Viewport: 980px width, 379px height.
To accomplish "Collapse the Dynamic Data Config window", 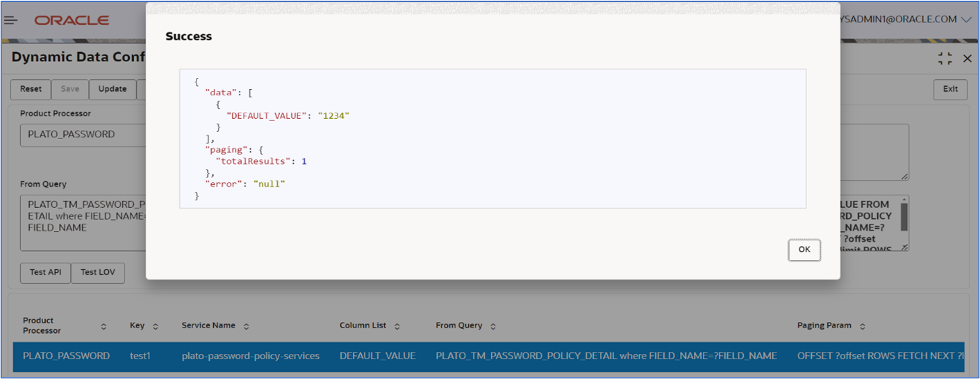I will coord(945,58).
